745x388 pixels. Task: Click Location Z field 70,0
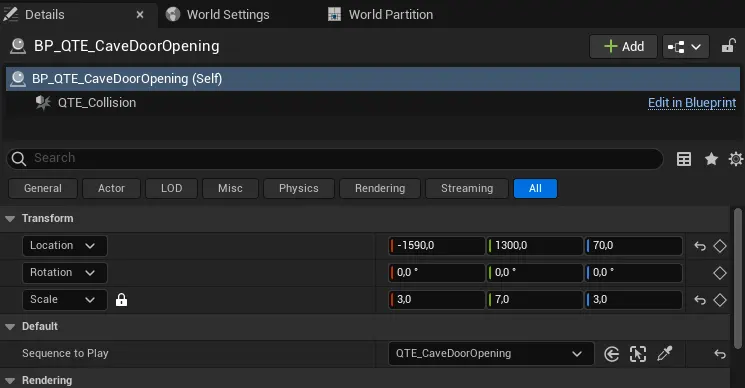point(633,246)
